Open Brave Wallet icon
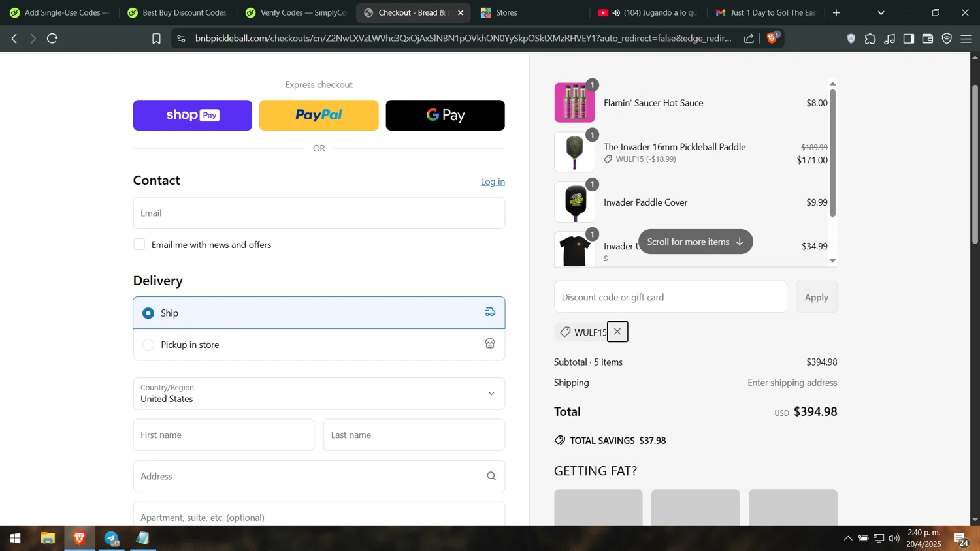Viewport: 980px width, 551px height. tap(928, 39)
